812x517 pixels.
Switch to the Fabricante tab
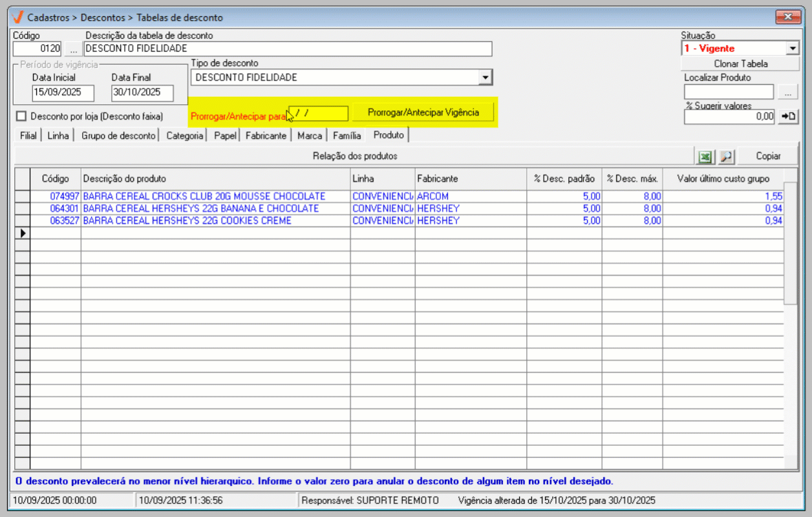(266, 136)
